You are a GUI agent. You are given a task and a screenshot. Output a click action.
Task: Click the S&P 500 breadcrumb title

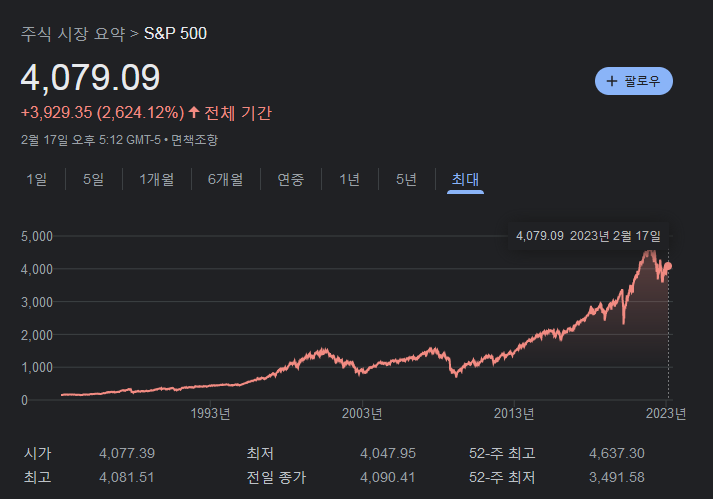pyautogui.click(x=175, y=34)
